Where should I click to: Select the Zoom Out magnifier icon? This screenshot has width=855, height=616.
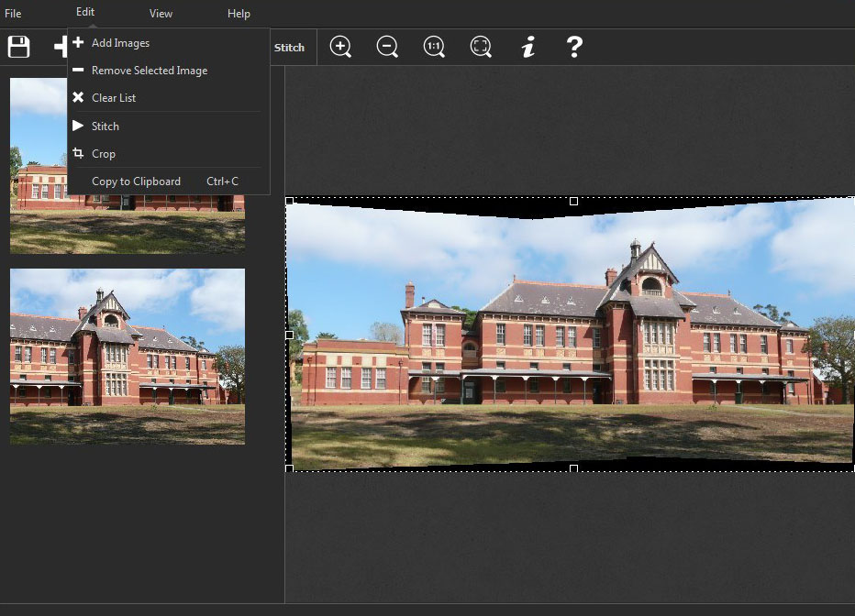tap(387, 47)
